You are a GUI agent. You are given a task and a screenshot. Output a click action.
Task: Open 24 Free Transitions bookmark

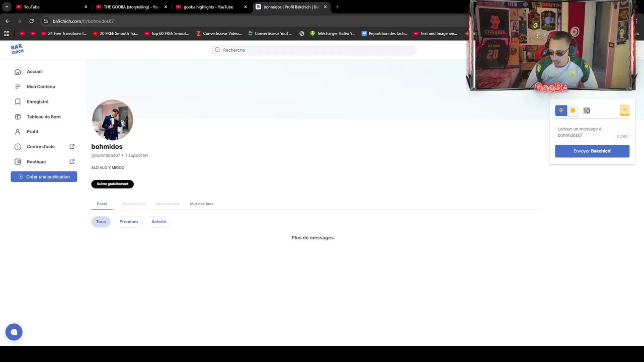point(63,34)
